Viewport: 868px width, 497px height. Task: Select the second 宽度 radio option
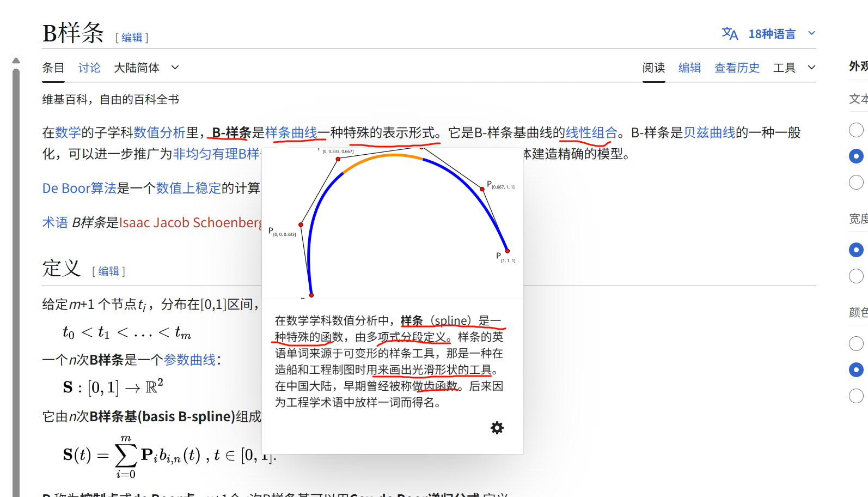pyautogui.click(x=856, y=276)
